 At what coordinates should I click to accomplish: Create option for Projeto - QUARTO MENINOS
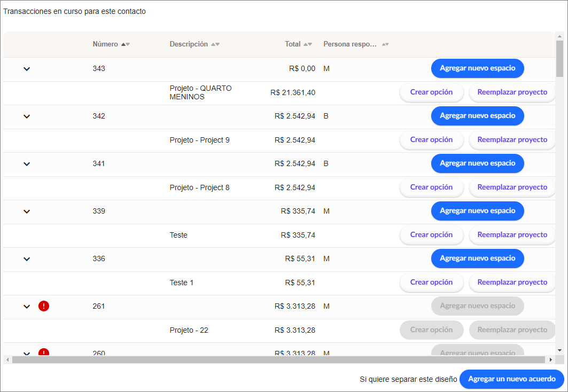[x=431, y=92]
